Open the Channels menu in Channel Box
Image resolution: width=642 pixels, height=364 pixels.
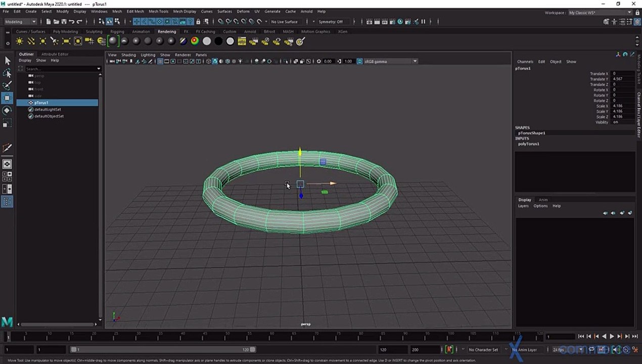(x=525, y=62)
